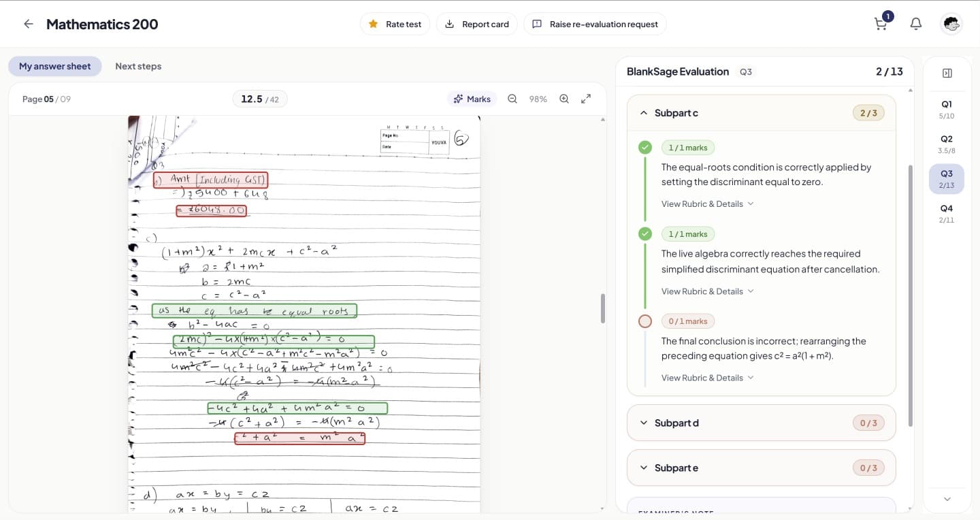
Task: Select question Q4 in sidebar
Action: point(947,214)
